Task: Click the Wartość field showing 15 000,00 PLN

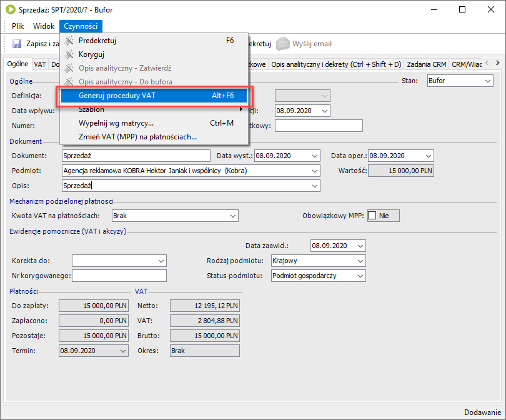Action: [x=401, y=171]
